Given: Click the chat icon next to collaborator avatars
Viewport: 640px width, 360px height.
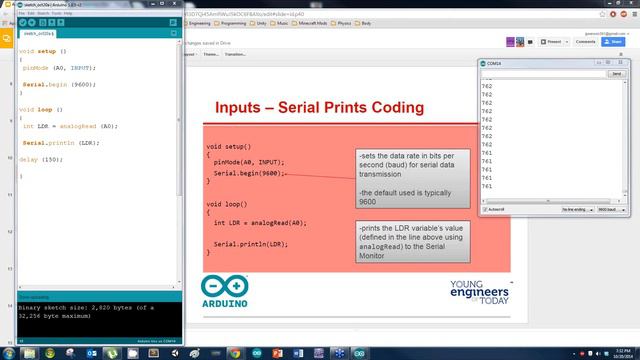Looking at the screenshot, I should point(530,42).
